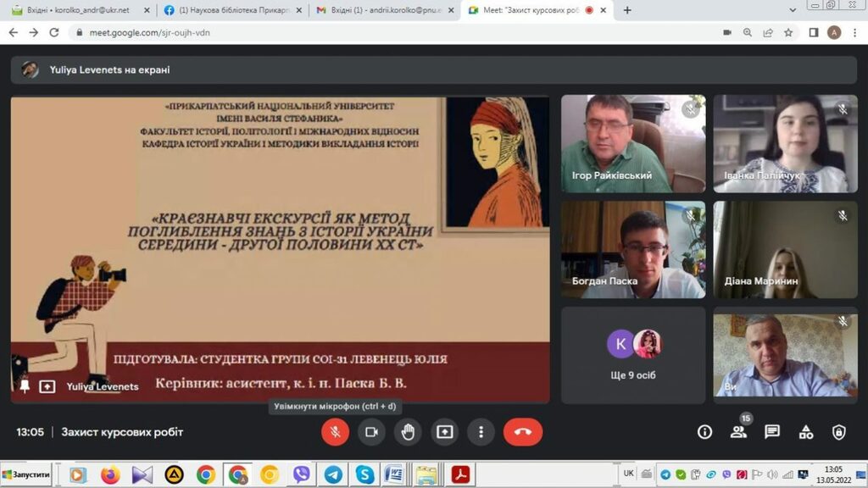Click the present screen button
868x488 pixels.
pyautogui.click(x=444, y=432)
